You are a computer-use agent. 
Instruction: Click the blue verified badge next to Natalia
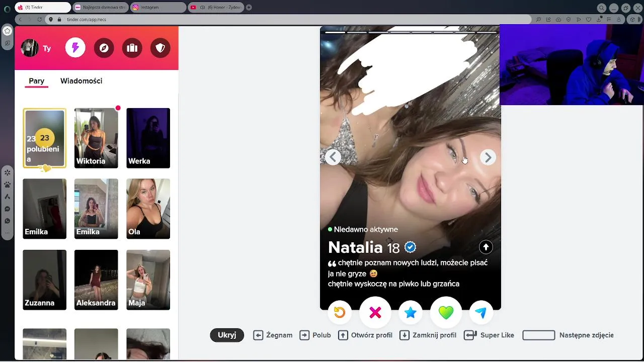[411, 247]
